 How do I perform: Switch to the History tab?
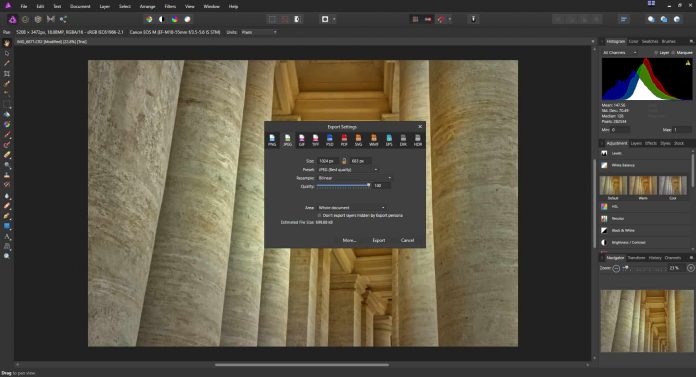click(655, 258)
